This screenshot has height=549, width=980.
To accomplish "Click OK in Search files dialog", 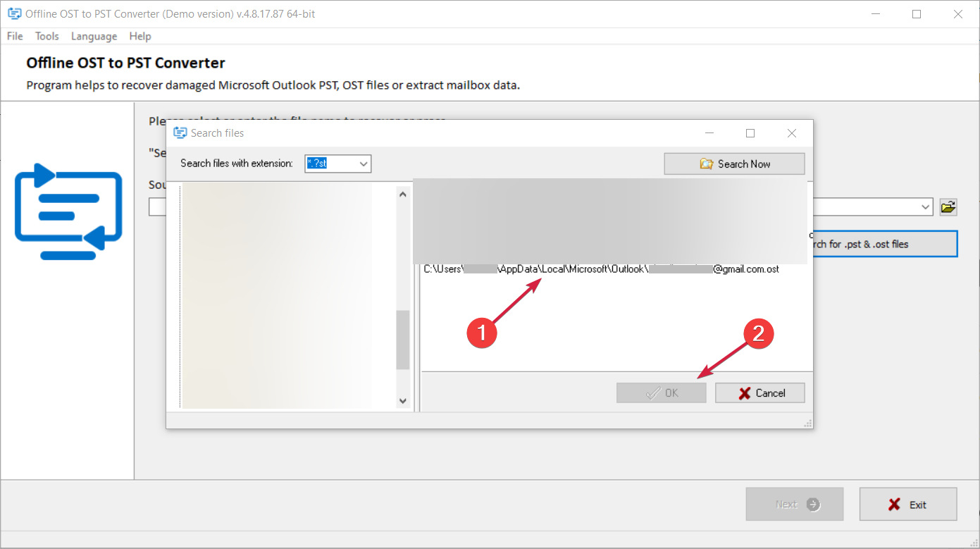I will pyautogui.click(x=661, y=393).
